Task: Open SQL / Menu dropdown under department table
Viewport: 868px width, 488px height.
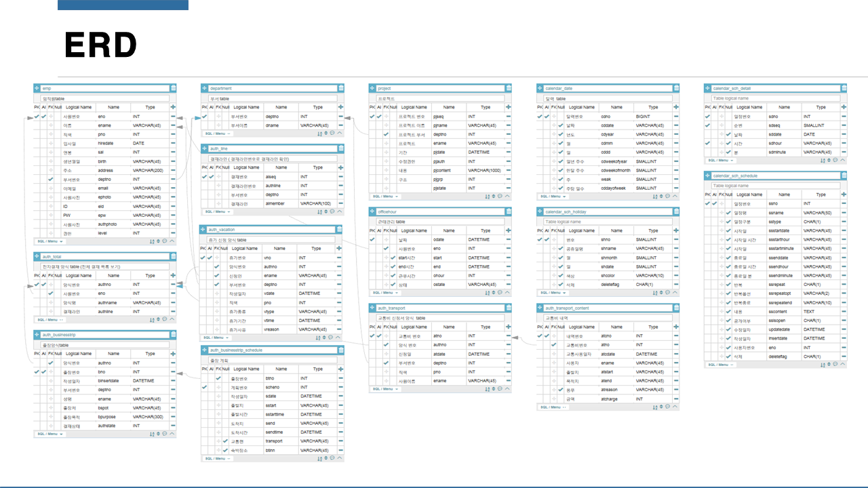Action: [x=218, y=134]
